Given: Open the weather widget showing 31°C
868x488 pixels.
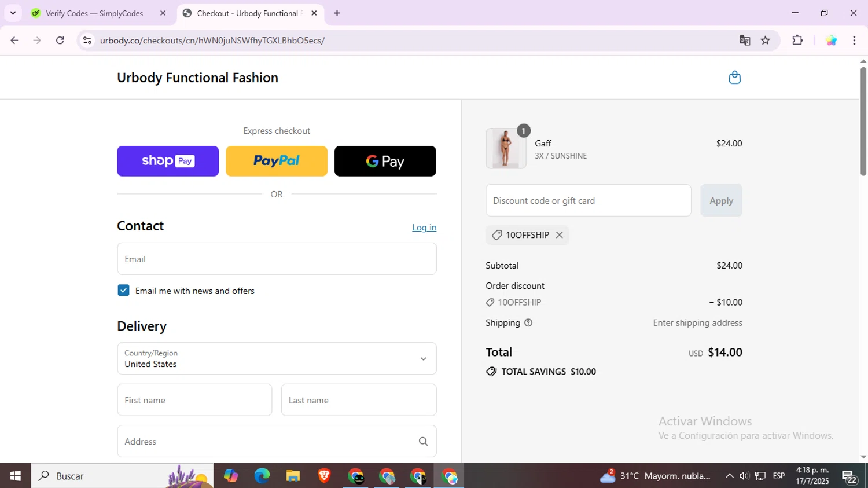Looking at the screenshot, I should point(655,476).
